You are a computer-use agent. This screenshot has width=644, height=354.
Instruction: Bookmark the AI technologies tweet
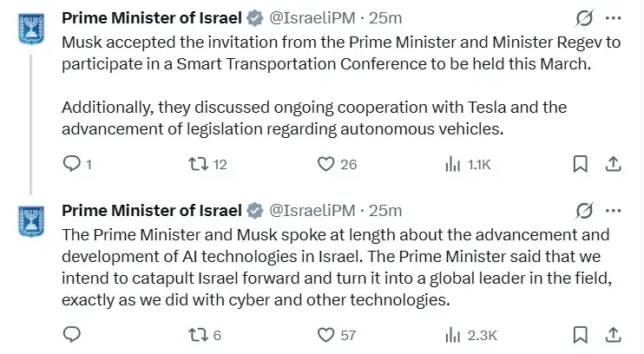coord(582,334)
